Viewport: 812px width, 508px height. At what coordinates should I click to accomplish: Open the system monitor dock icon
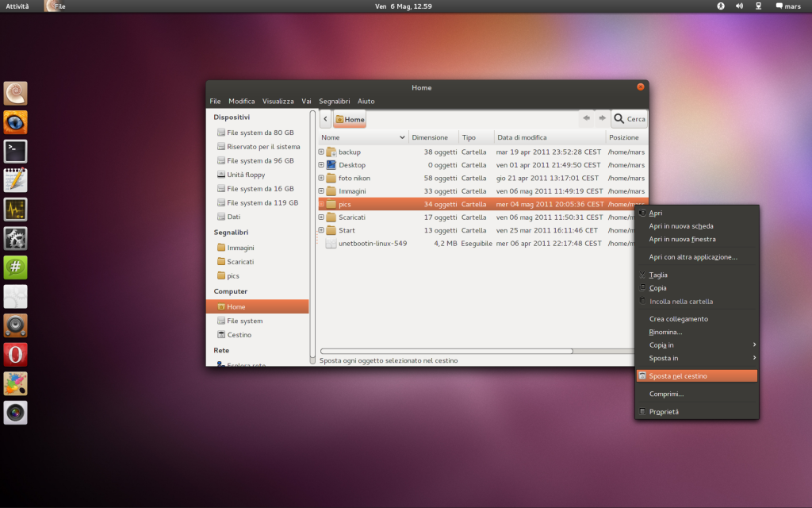pos(15,209)
